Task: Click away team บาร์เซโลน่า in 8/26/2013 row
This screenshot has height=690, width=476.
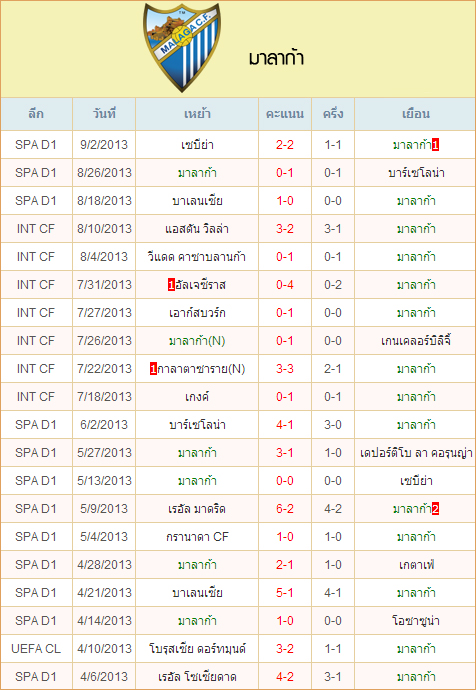Action: click(416, 173)
